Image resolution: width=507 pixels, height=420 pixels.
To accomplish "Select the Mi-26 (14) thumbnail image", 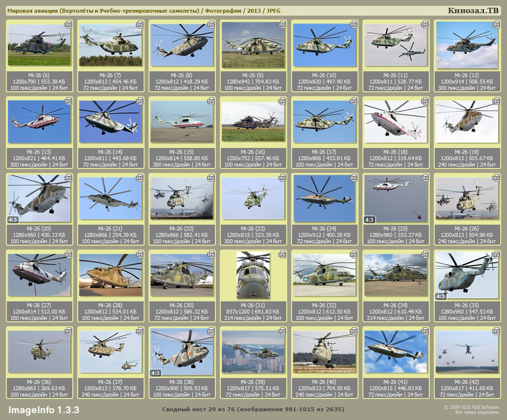I will click(x=110, y=122).
